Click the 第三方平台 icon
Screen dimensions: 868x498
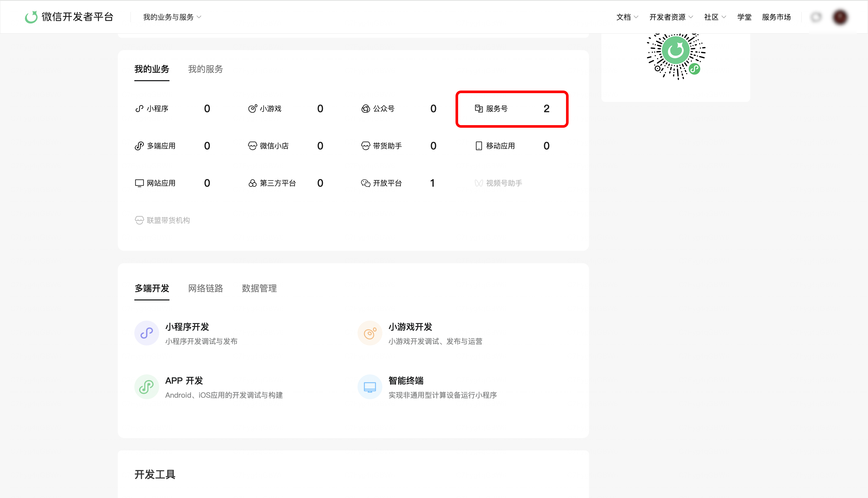click(253, 183)
